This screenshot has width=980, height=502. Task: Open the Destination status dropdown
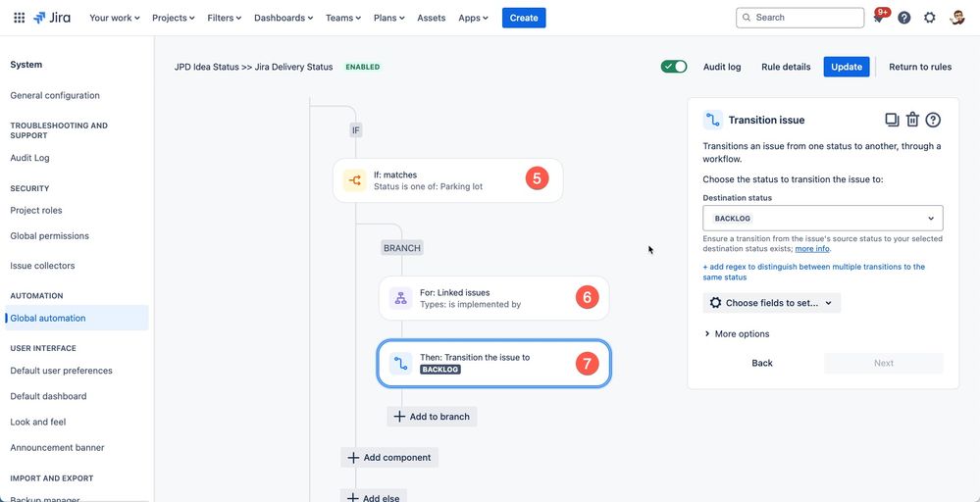pos(822,219)
